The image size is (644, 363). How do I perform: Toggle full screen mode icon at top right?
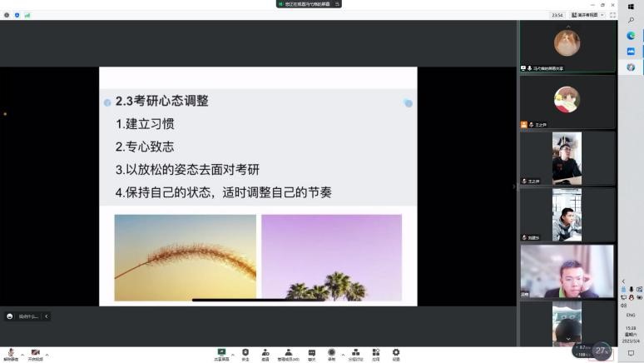613,15
